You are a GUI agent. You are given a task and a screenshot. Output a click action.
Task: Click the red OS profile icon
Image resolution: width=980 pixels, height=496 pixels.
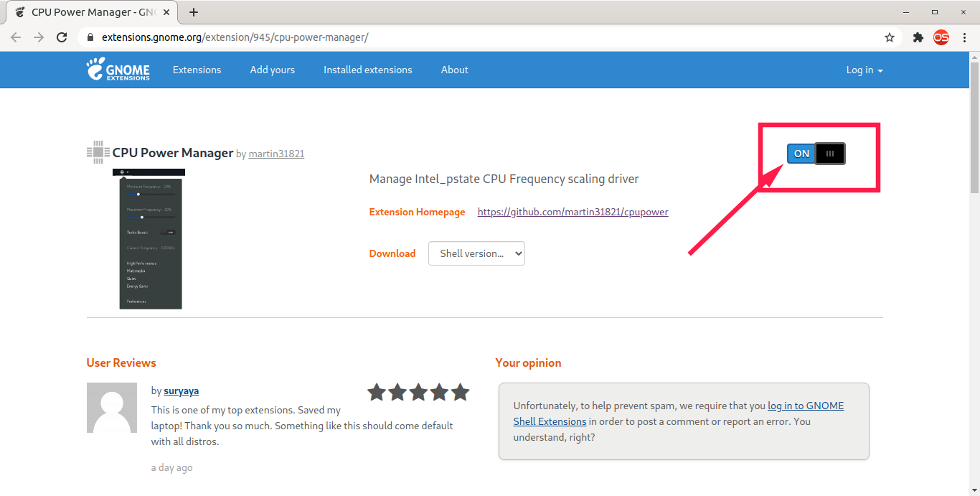coord(941,37)
